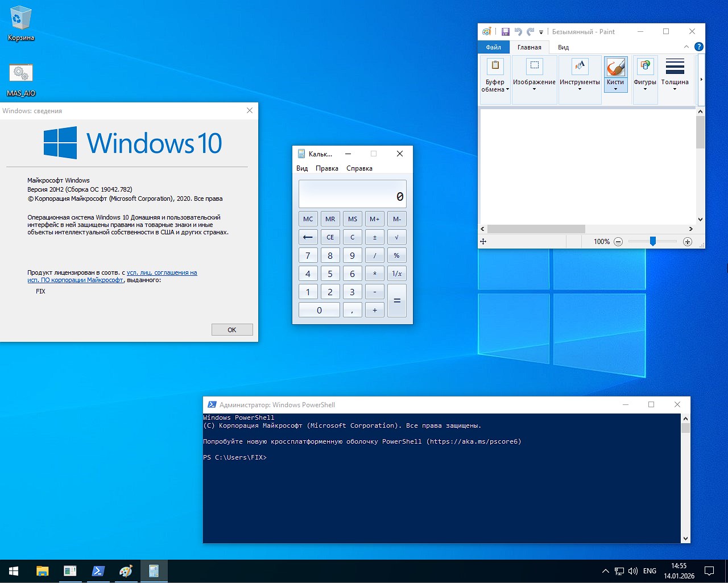This screenshot has height=583, width=728.
Task: Select the Кисти (Brushes) tool in Paint
Action: tap(615, 67)
